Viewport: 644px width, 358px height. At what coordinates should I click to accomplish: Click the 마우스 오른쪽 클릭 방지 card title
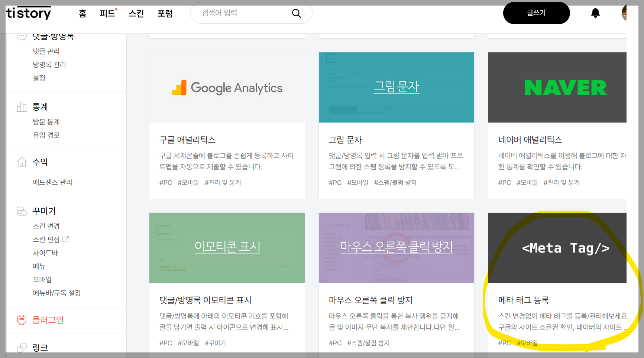click(x=371, y=300)
